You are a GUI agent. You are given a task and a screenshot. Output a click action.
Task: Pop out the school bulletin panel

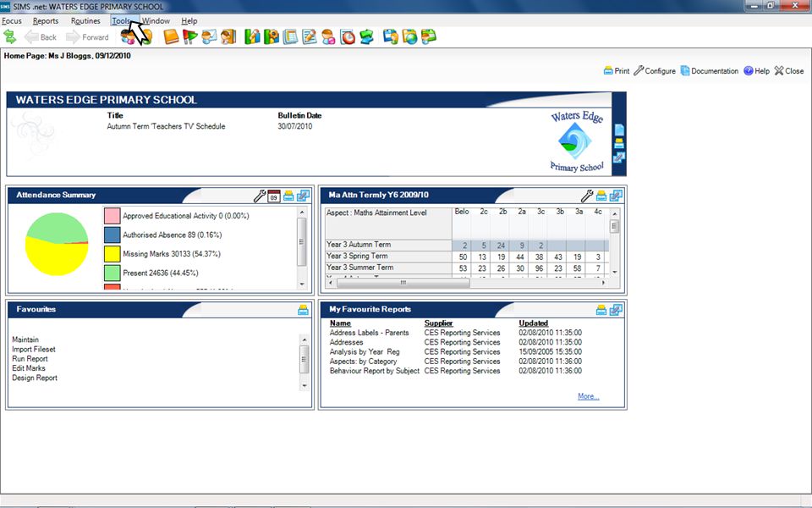[619, 157]
